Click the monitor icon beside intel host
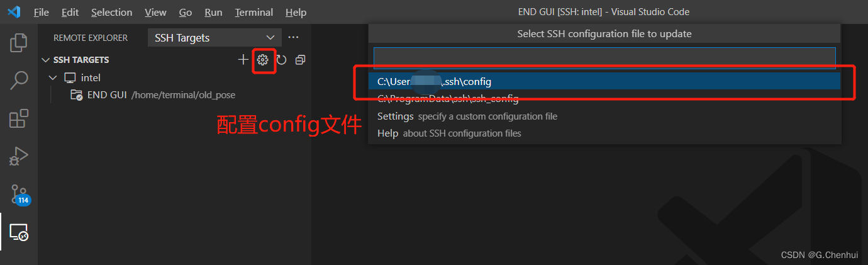The width and height of the screenshot is (868, 265). 70,78
